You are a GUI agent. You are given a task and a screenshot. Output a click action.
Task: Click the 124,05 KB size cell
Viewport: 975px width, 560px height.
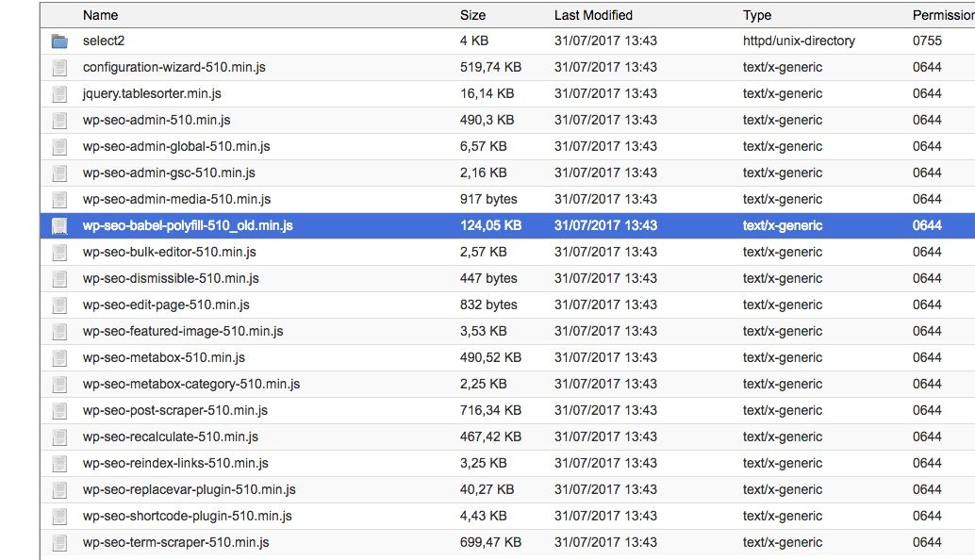(490, 225)
